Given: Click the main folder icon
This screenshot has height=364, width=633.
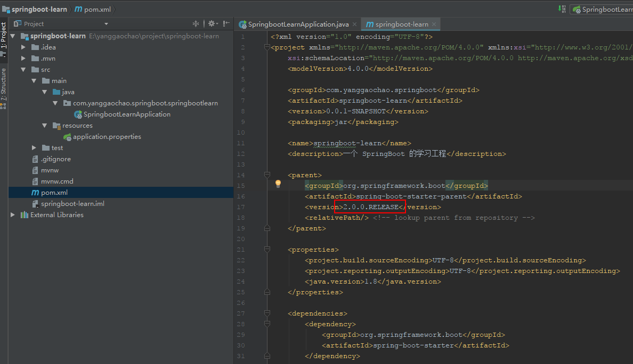Looking at the screenshot, I should click(x=46, y=80).
